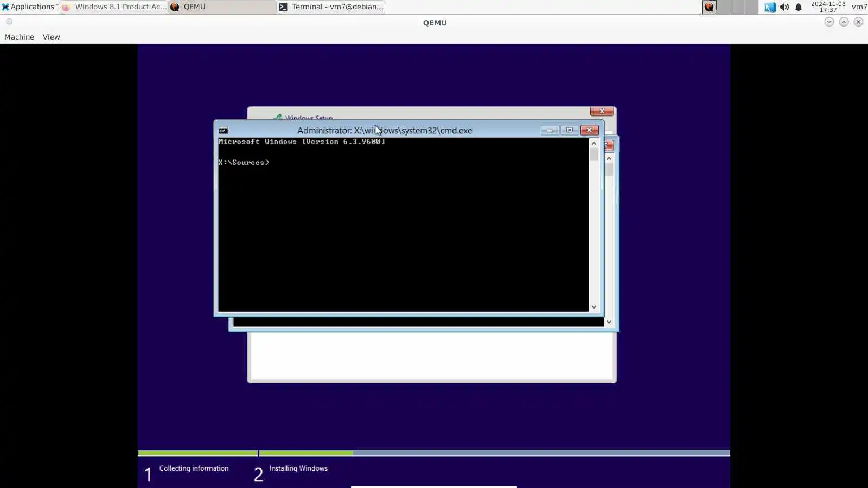The image size is (868, 488).
Task: Select the QEMU taskbar button
Action: (x=222, y=7)
